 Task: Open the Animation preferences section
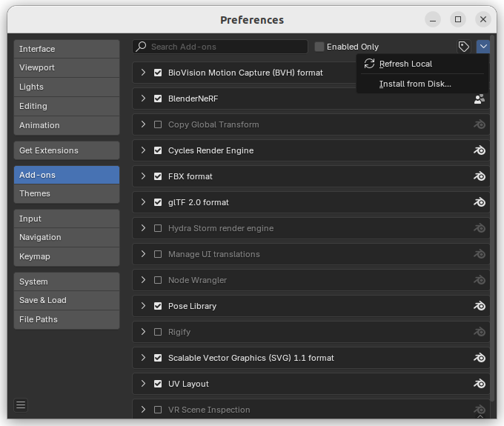click(x=67, y=125)
